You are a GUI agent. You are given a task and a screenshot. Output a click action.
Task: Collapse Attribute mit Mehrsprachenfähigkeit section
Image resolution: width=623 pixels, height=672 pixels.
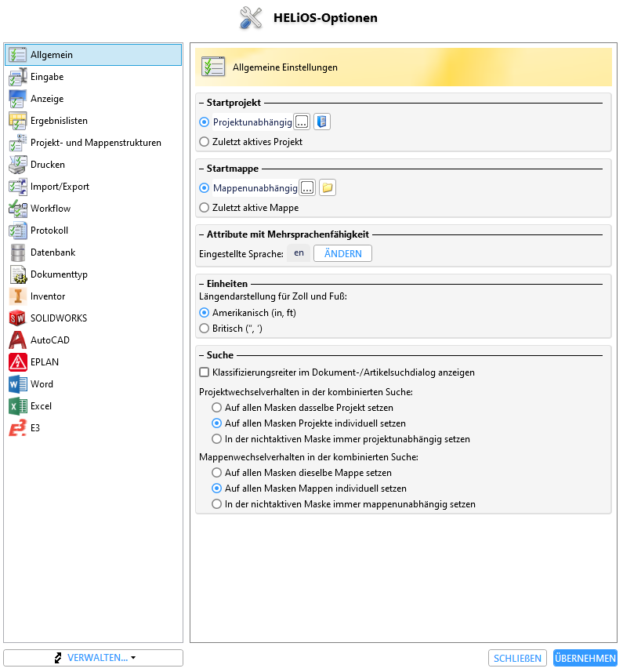tap(201, 235)
